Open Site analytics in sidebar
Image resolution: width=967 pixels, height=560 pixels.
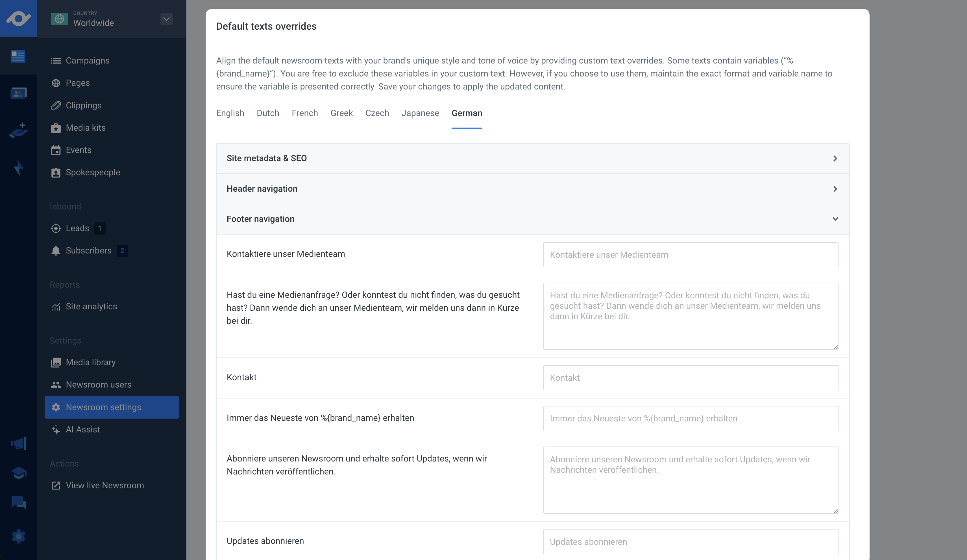[91, 307]
